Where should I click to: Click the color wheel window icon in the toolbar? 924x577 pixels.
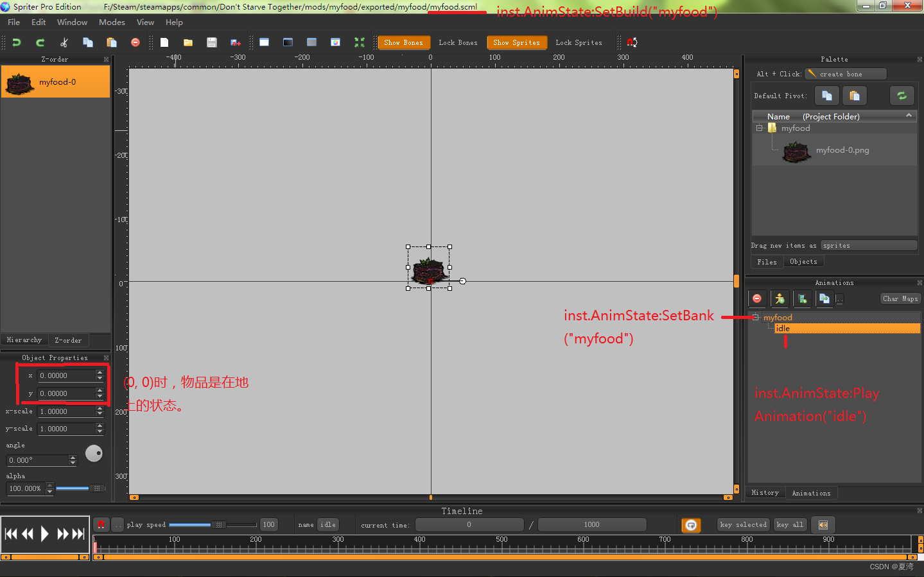pos(335,42)
